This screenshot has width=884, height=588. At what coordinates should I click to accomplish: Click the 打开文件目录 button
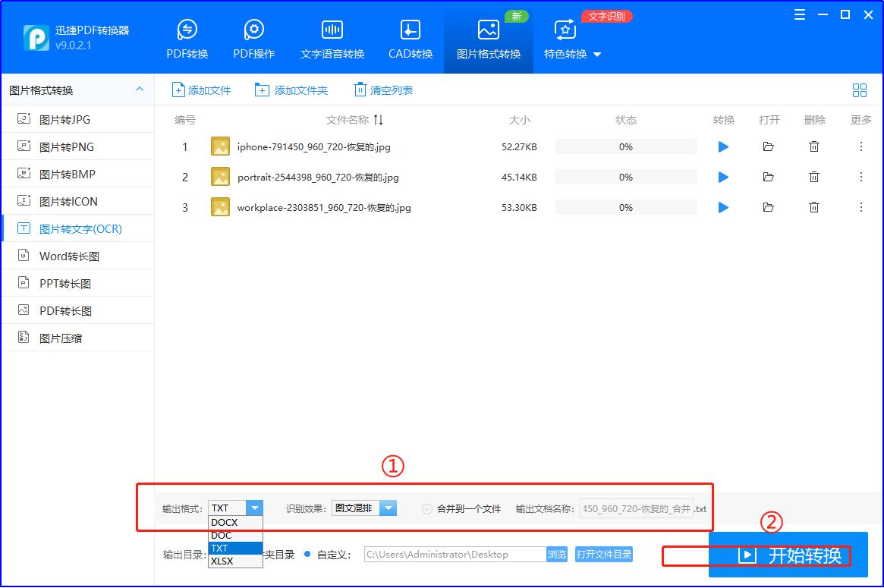(603, 554)
